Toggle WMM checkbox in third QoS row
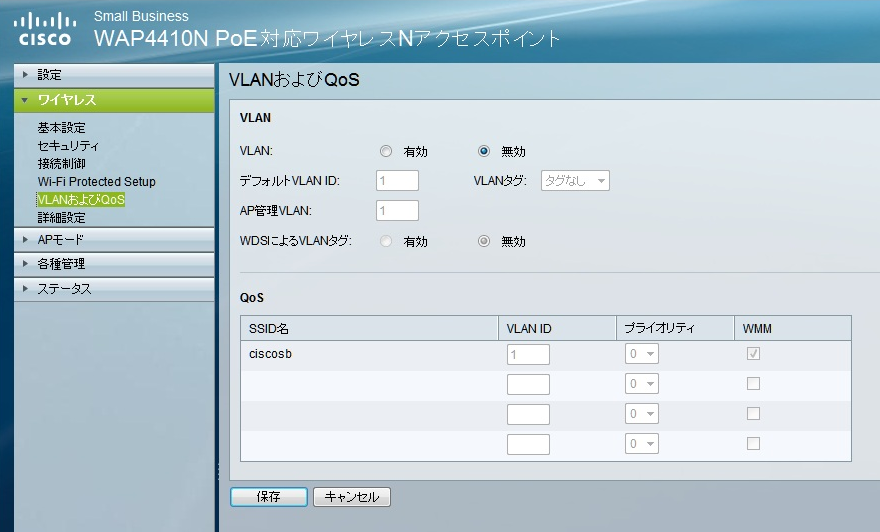This screenshot has width=880, height=532. [753, 414]
